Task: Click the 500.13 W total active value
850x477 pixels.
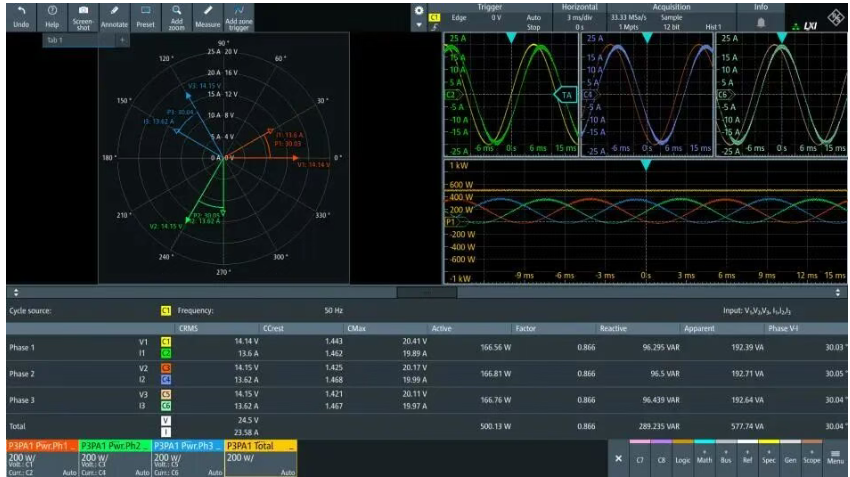Action: (495, 427)
